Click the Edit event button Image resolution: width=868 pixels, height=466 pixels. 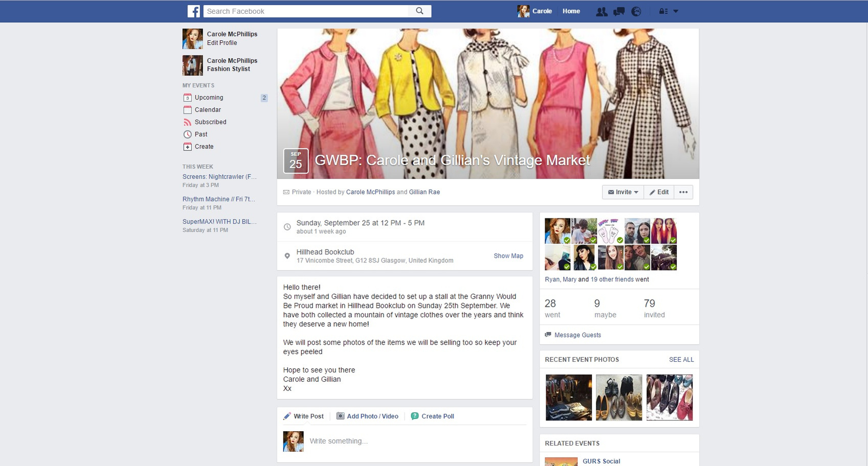659,192
